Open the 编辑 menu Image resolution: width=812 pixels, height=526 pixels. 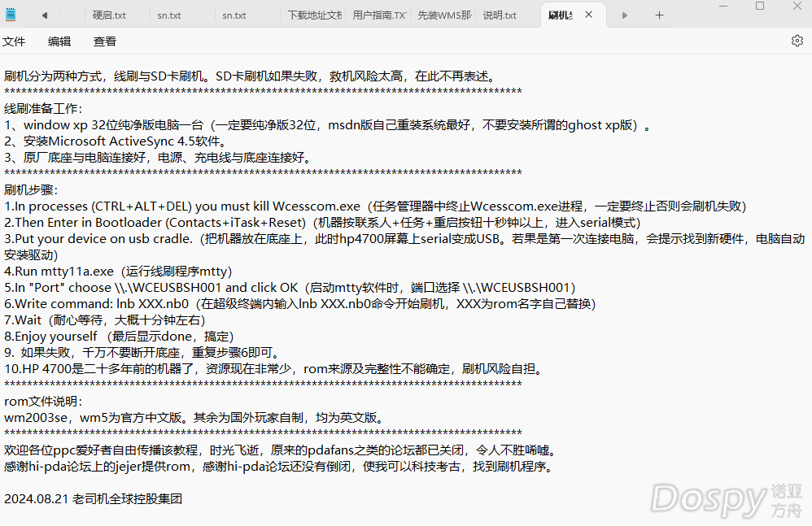pyautogui.click(x=59, y=41)
